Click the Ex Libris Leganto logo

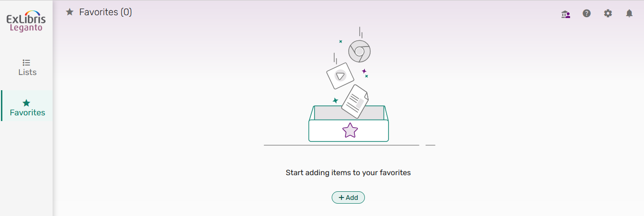coord(26,22)
